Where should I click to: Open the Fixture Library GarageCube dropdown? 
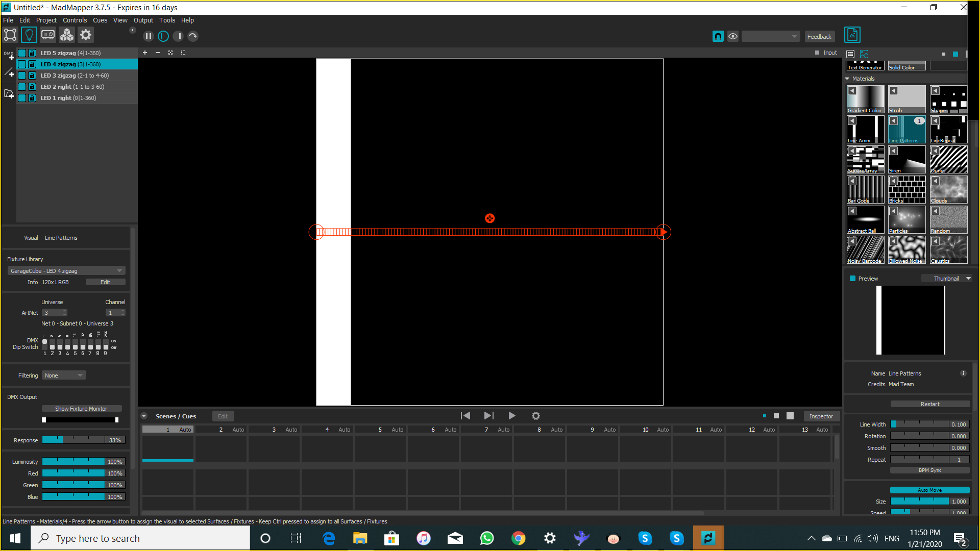(66, 271)
